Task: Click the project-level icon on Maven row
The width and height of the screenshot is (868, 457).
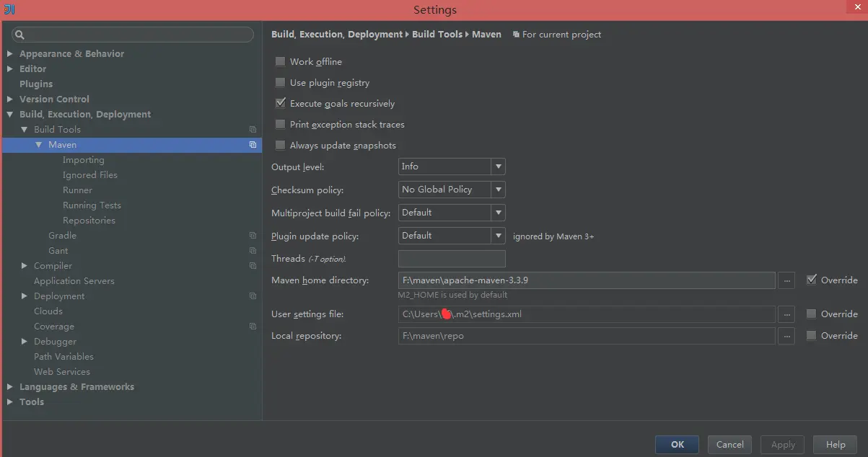Action: 253,145
